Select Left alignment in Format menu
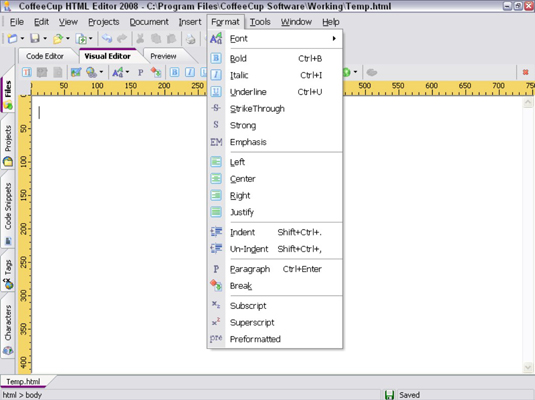Image resolution: width=535 pixels, height=400 pixels. click(x=275, y=162)
